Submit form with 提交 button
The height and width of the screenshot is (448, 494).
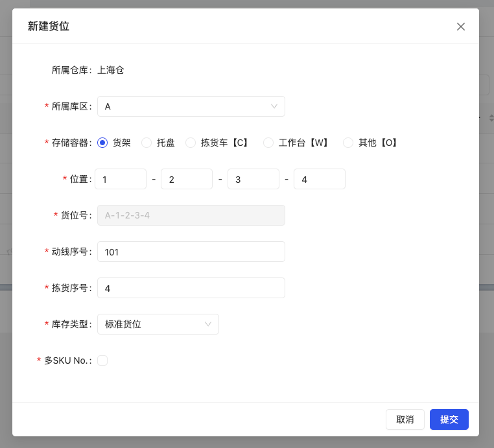[449, 419]
